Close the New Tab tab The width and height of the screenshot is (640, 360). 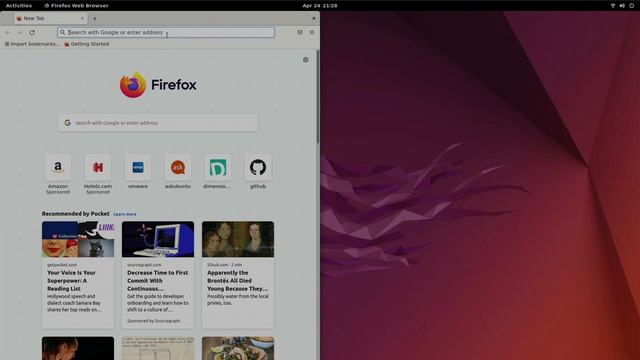tap(82, 18)
